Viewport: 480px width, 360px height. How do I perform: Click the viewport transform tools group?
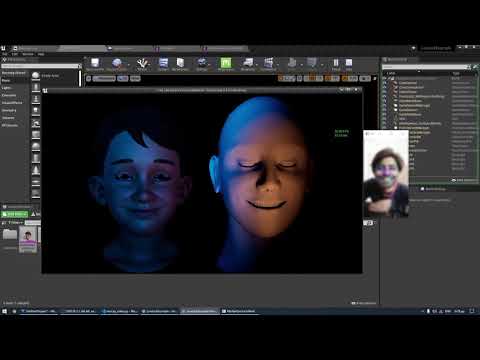pos(287,79)
